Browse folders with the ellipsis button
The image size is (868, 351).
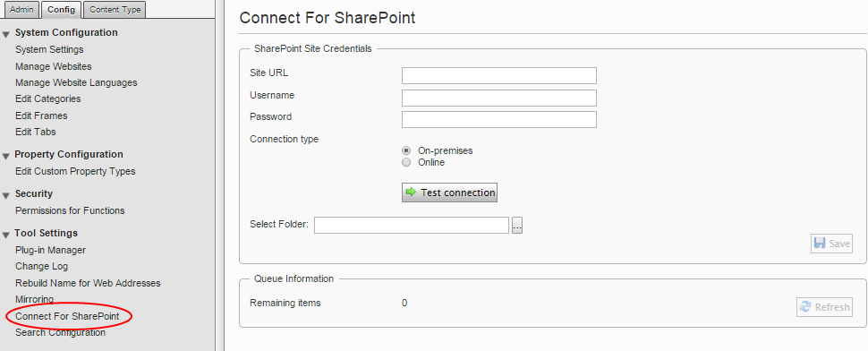click(517, 225)
